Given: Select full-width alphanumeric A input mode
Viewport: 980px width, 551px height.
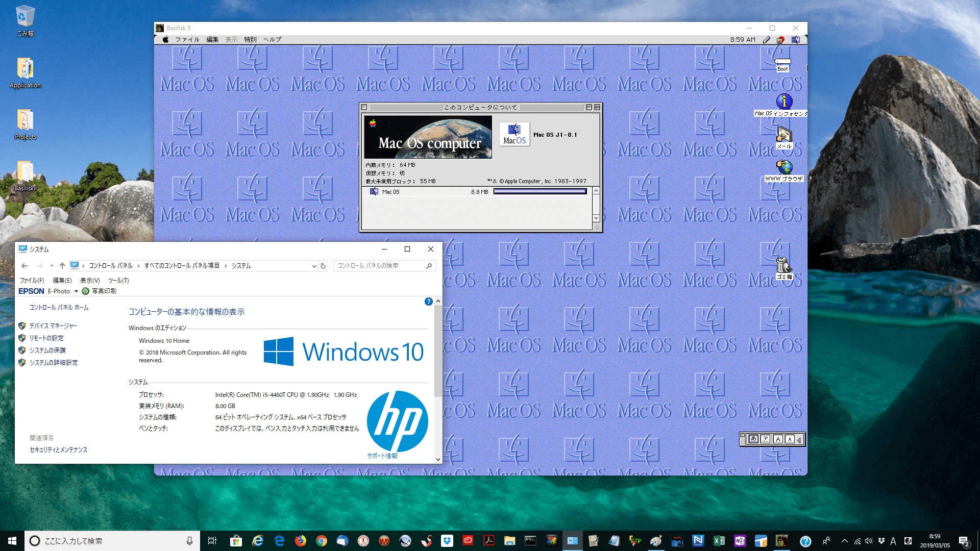Looking at the screenshot, I should pyautogui.click(x=778, y=439).
